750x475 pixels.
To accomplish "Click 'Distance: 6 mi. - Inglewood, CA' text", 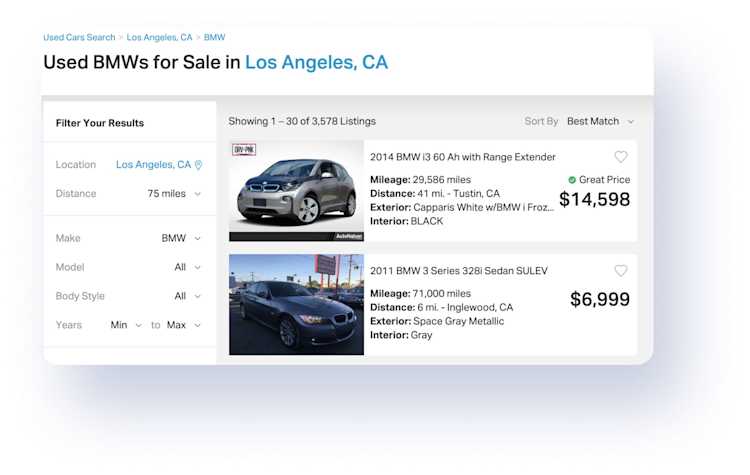I will click(x=441, y=307).
